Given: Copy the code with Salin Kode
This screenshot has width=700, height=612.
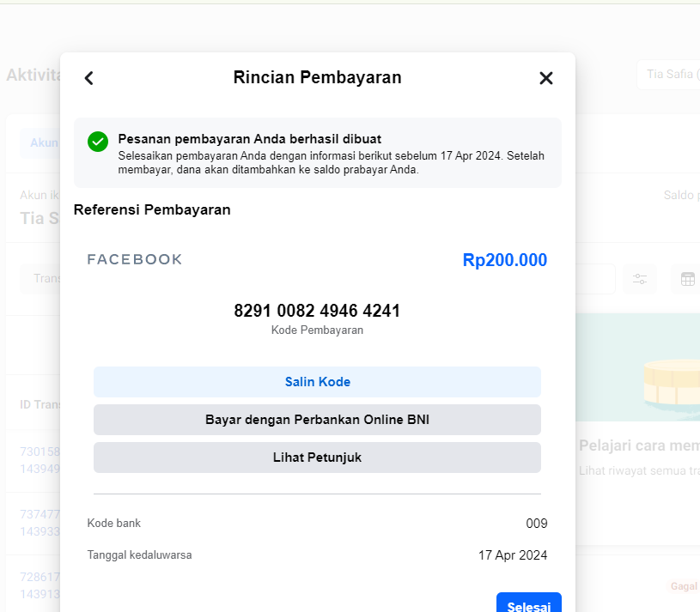Looking at the screenshot, I should click(x=317, y=382).
